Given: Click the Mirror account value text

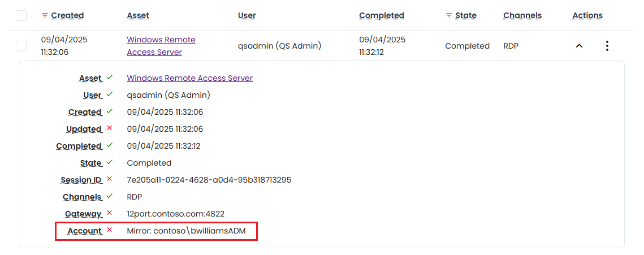Looking at the screenshot, I should [186, 231].
